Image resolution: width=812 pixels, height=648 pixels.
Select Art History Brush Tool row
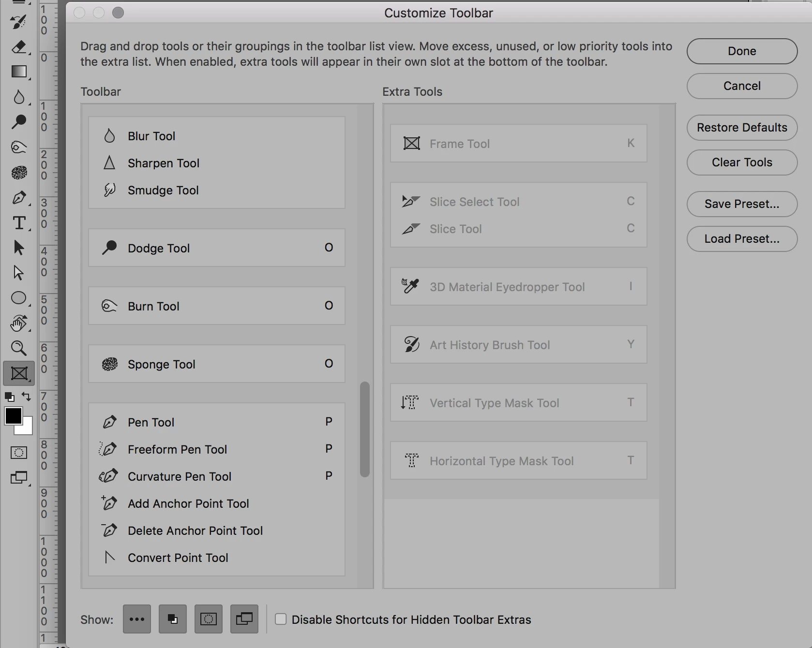point(519,344)
